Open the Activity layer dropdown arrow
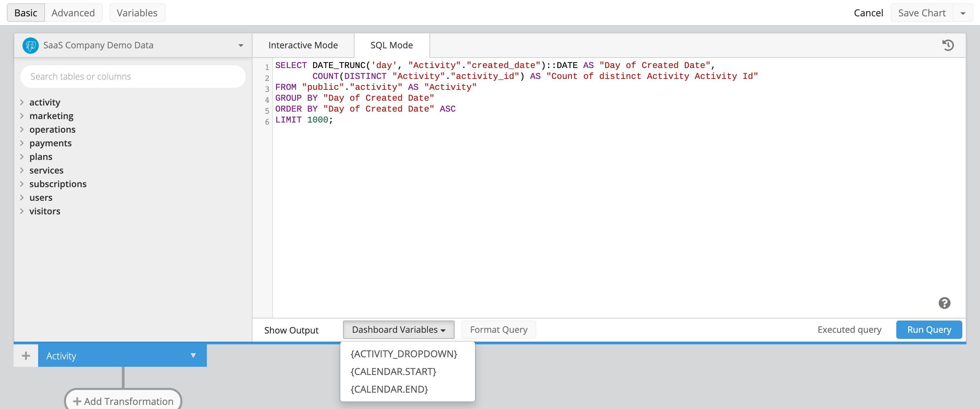This screenshot has height=409, width=980. (x=193, y=355)
